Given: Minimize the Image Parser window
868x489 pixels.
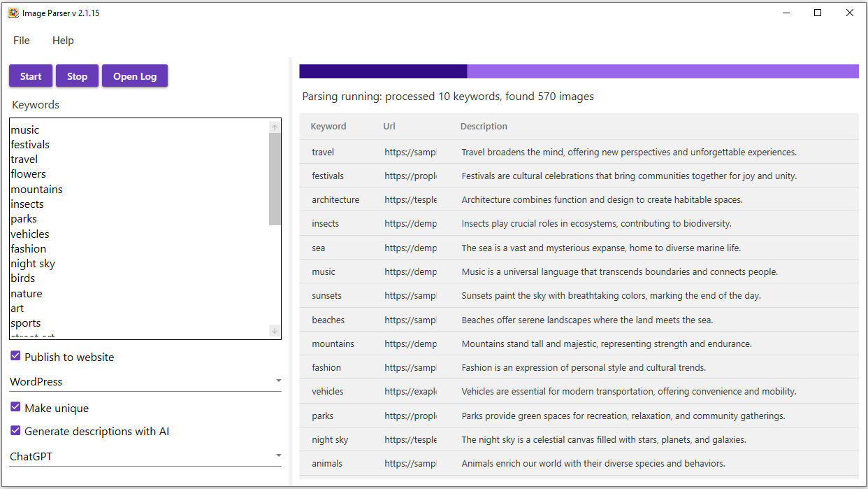Looking at the screenshot, I should [x=786, y=13].
